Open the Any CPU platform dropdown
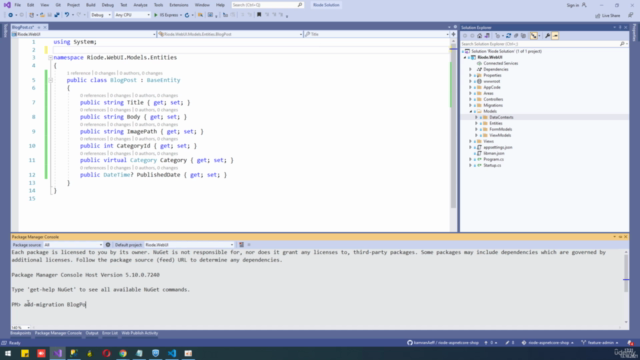The image size is (640, 360). tap(132, 15)
